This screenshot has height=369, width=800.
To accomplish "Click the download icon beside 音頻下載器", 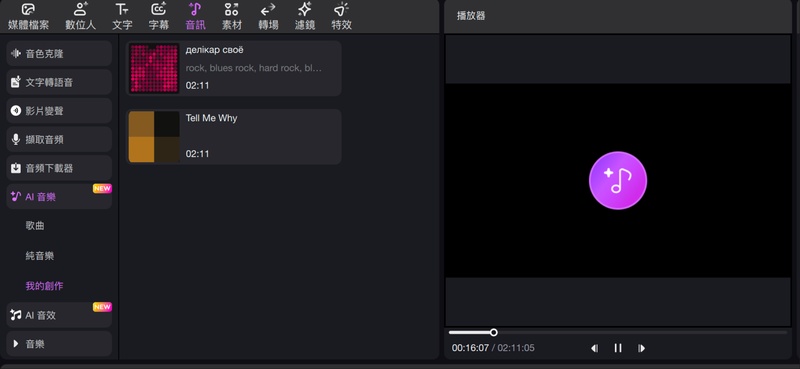I will tap(16, 168).
